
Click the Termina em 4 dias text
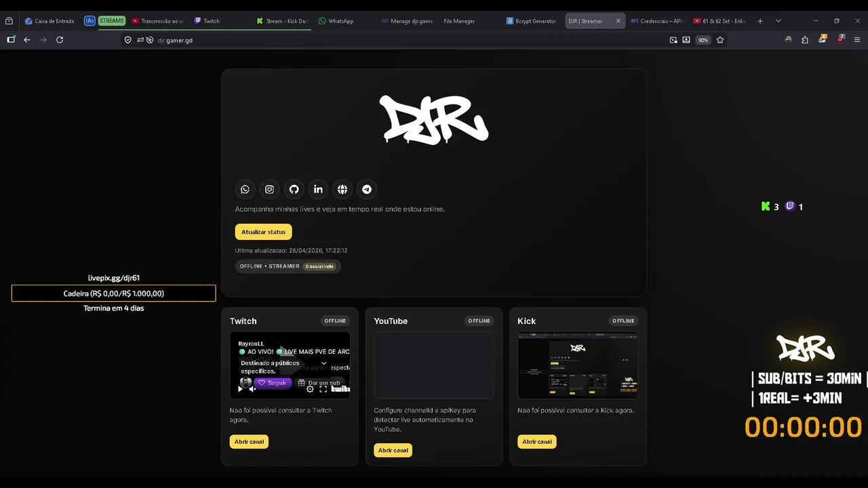114,308
